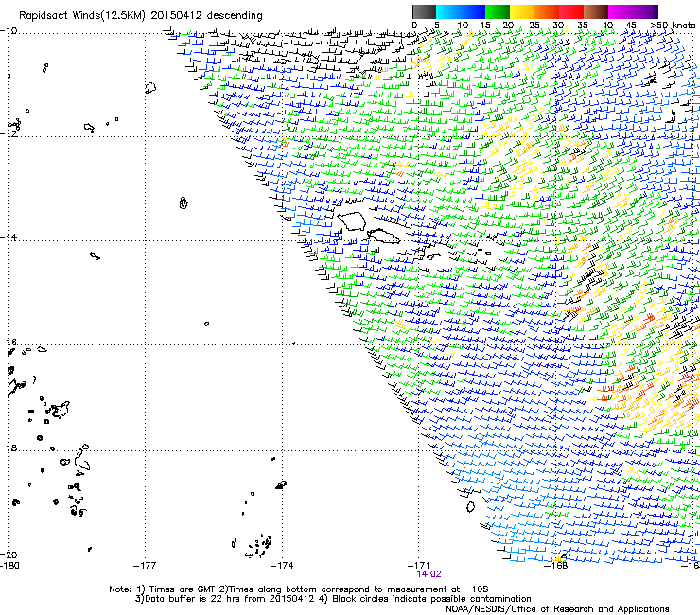Select the blue 10-15 knots legend swatch

(x=473, y=11)
